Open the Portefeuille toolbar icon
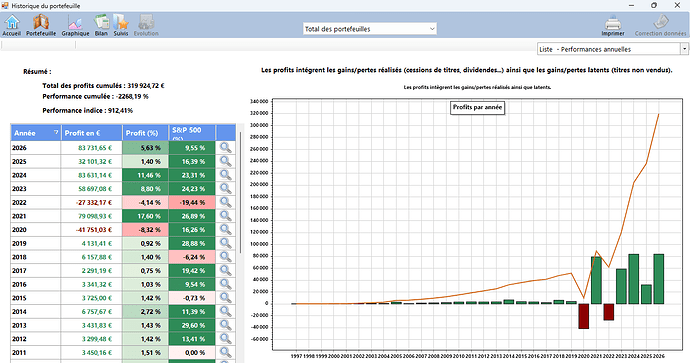Screen dimensions: 690x363 (x=41, y=25)
